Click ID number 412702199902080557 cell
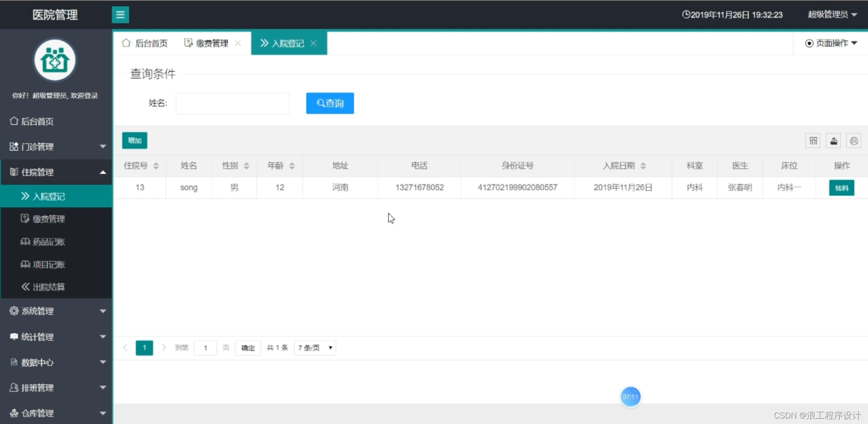The image size is (868, 424). (518, 187)
